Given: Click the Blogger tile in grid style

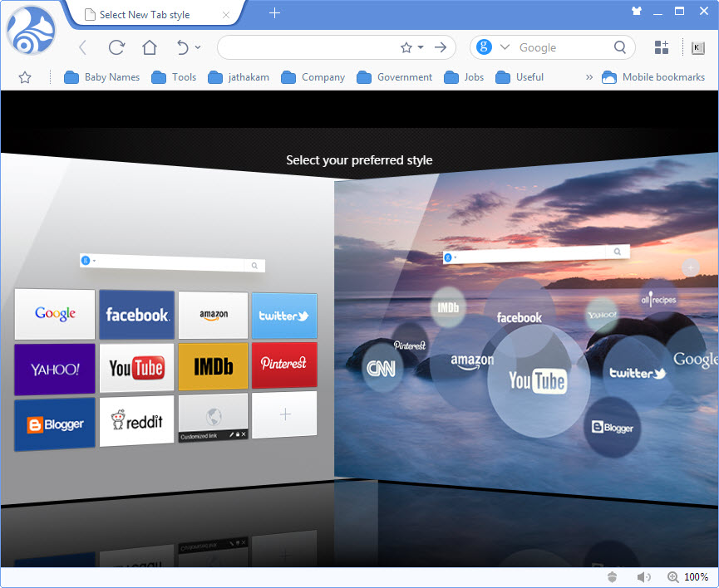Looking at the screenshot, I should pos(55,424).
